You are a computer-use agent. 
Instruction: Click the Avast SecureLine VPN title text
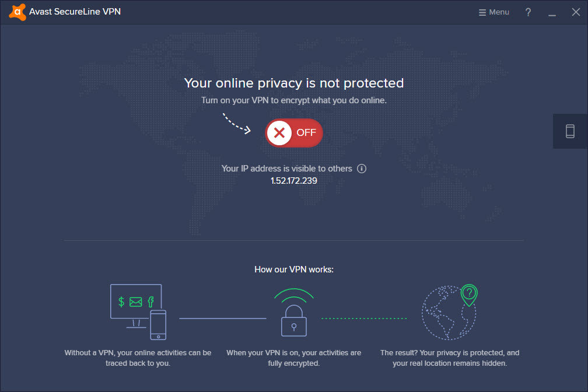coord(75,12)
